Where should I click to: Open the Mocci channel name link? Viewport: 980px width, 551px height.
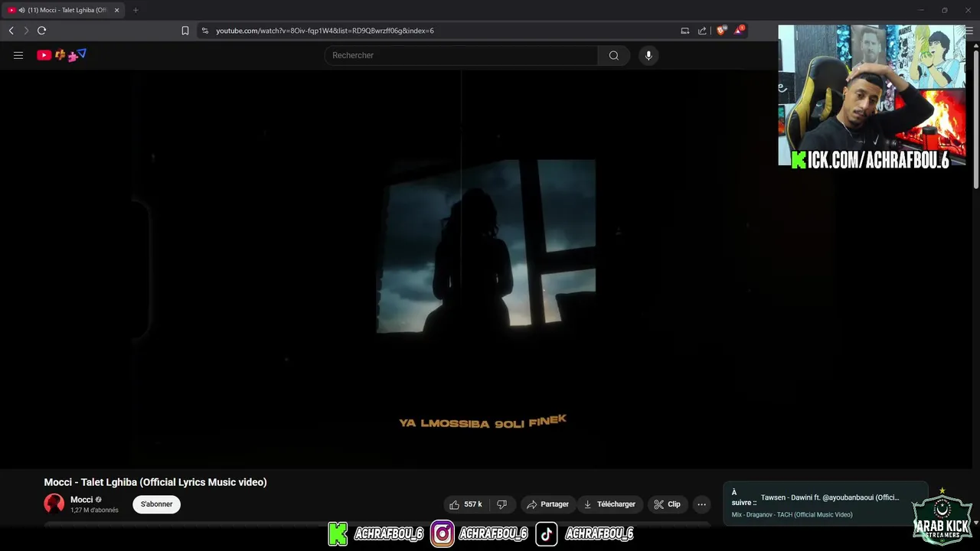click(81, 500)
